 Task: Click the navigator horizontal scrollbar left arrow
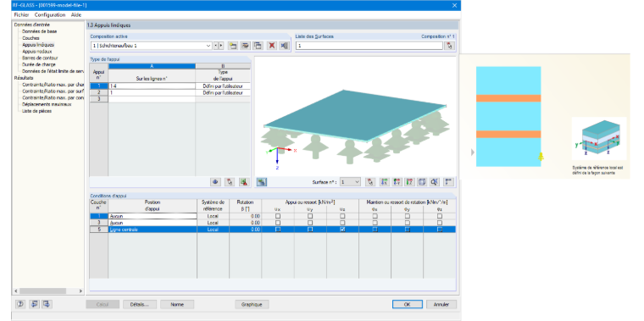(x=16, y=291)
